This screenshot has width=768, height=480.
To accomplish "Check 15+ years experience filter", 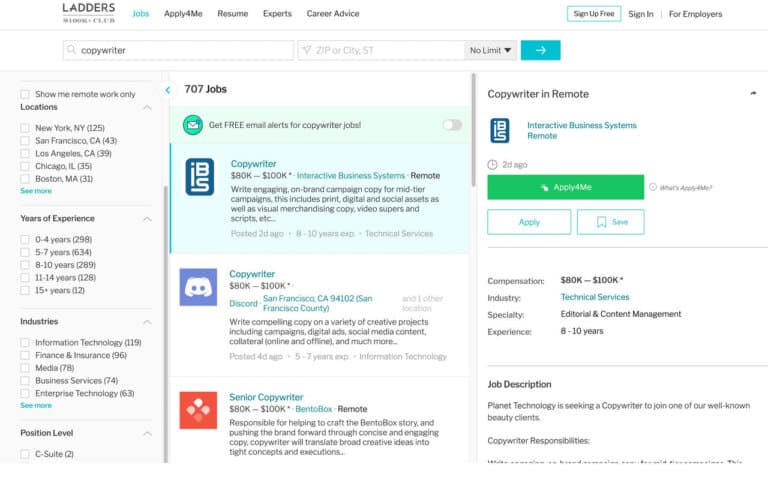I will (24, 290).
